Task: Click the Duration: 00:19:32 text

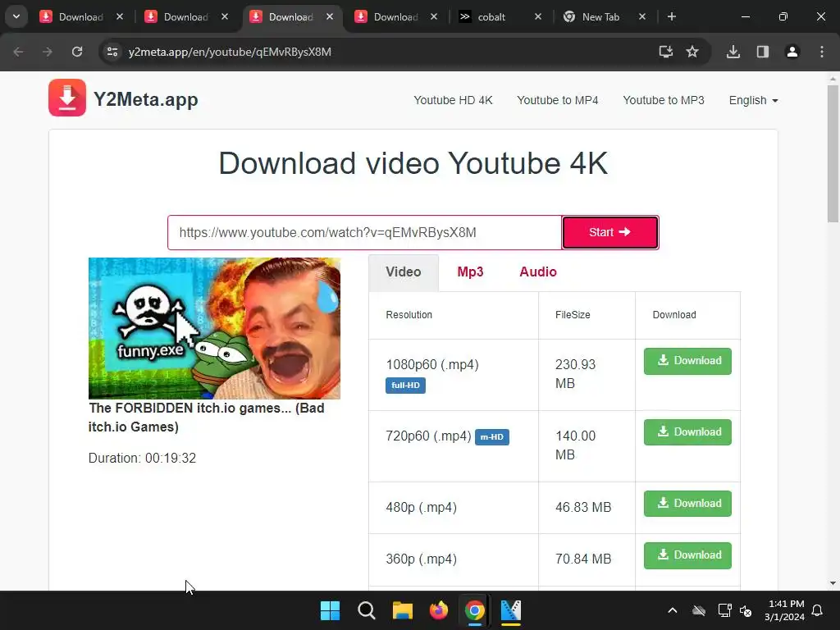Action: pos(143,458)
